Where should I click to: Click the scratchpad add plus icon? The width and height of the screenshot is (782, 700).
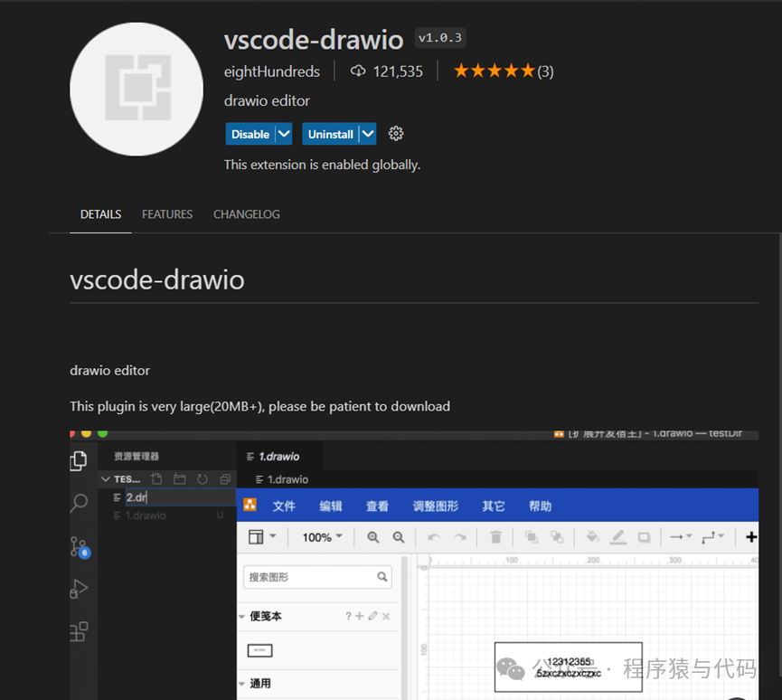[x=359, y=616]
